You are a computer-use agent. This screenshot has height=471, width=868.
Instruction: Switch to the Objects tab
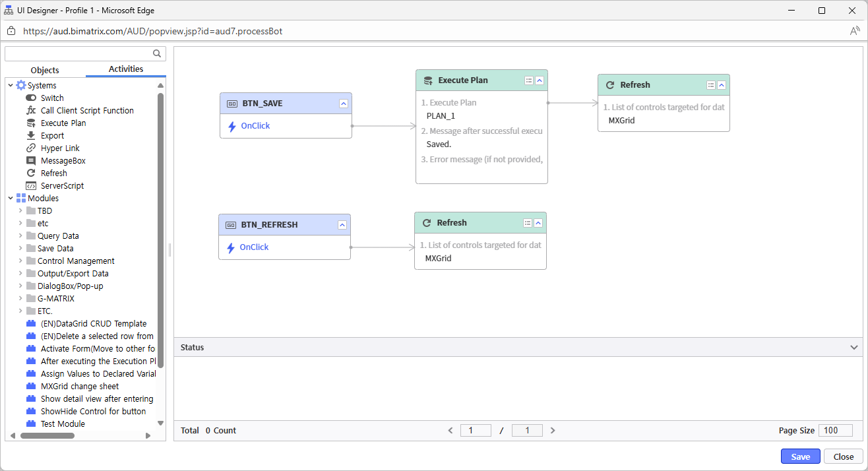click(x=44, y=69)
